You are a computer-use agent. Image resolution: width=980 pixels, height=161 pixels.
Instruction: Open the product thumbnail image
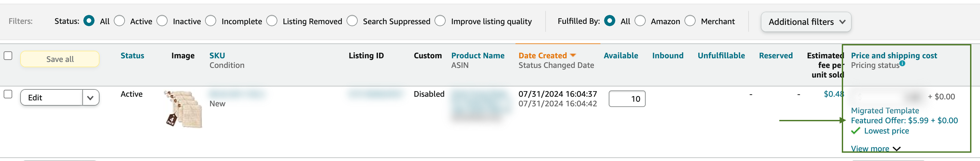(184, 109)
